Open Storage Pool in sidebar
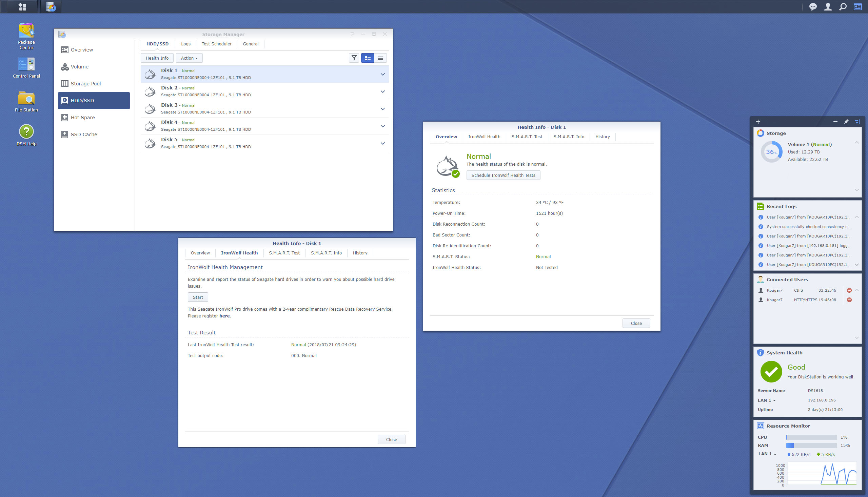Viewport: 868px width, 497px height. tap(94, 84)
